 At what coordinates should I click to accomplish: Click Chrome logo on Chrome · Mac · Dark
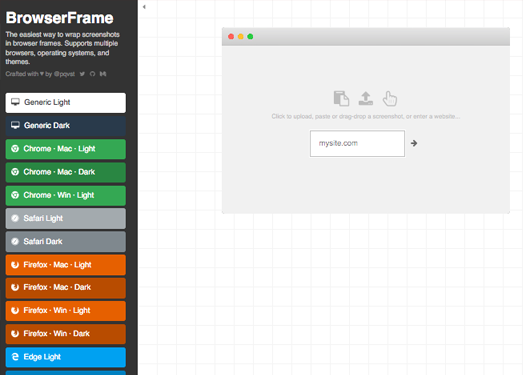(15, 172)
